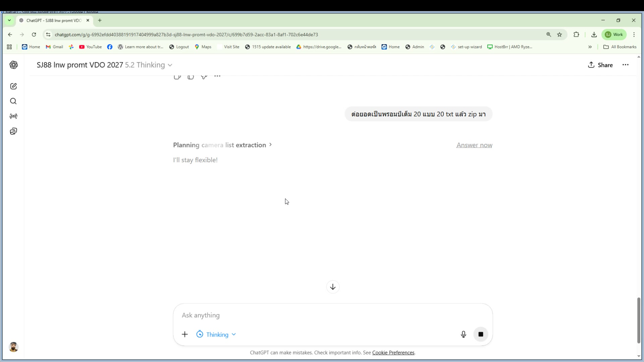Expand Planning camera list extraction details

tap(222, 145)
